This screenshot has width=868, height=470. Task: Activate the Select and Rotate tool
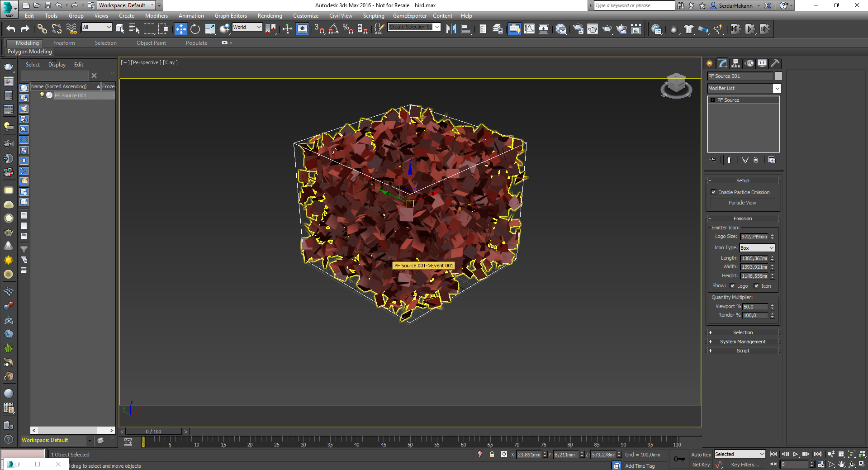pyautogui.click(x=194, y=28)
